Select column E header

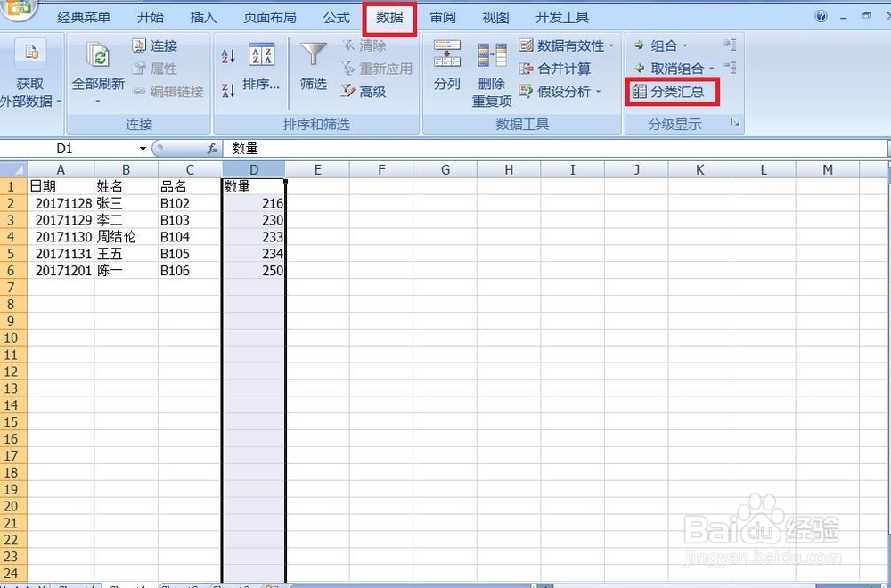[318, 169]
